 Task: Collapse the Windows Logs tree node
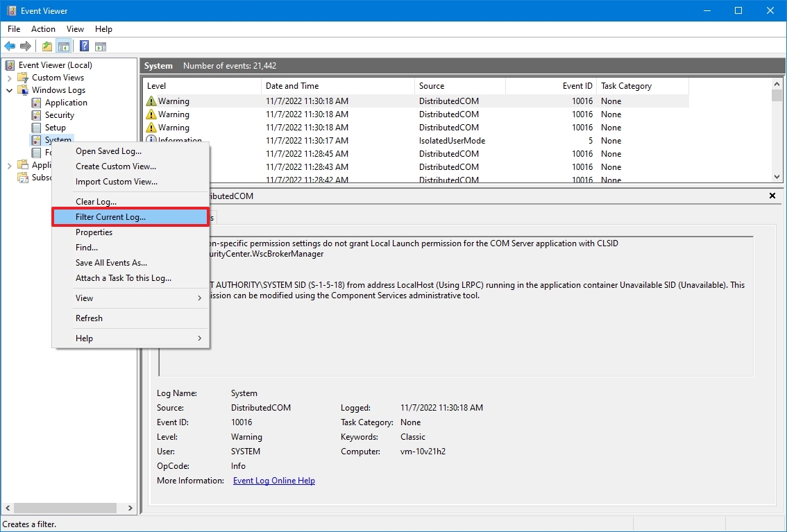click(x=10, y=90)
